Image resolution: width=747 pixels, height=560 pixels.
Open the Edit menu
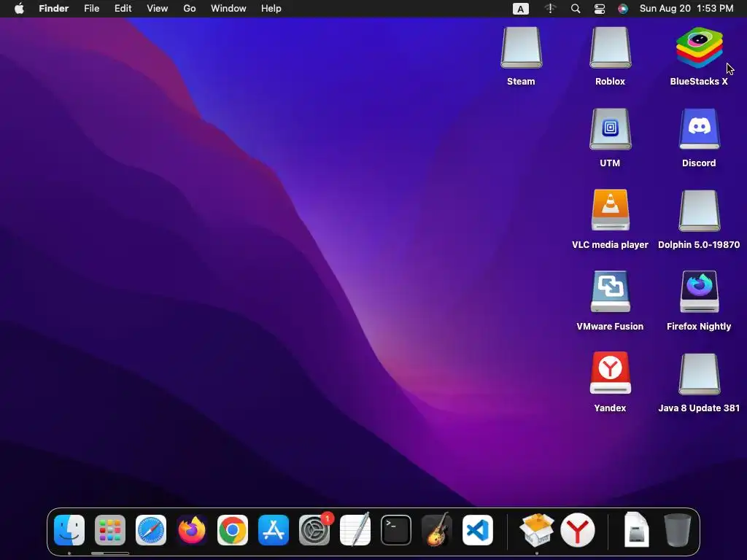(123, 9)
